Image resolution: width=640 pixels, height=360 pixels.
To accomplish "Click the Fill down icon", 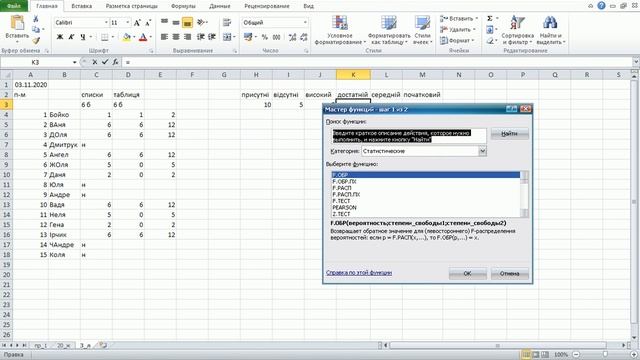I will pyautogui.click(x=490, y=30).
